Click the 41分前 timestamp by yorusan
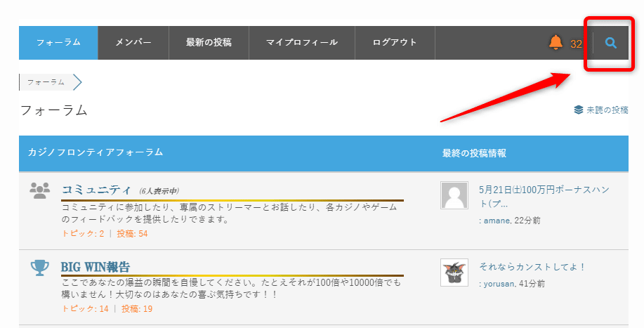The height and width of the screenshot is (328, 644). pyautogui.click(x=532, y=284)
